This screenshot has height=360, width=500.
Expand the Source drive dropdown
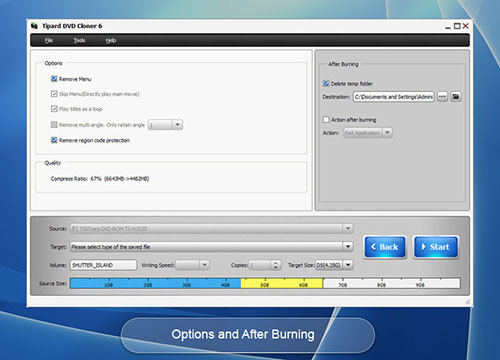tap(348, 229)
